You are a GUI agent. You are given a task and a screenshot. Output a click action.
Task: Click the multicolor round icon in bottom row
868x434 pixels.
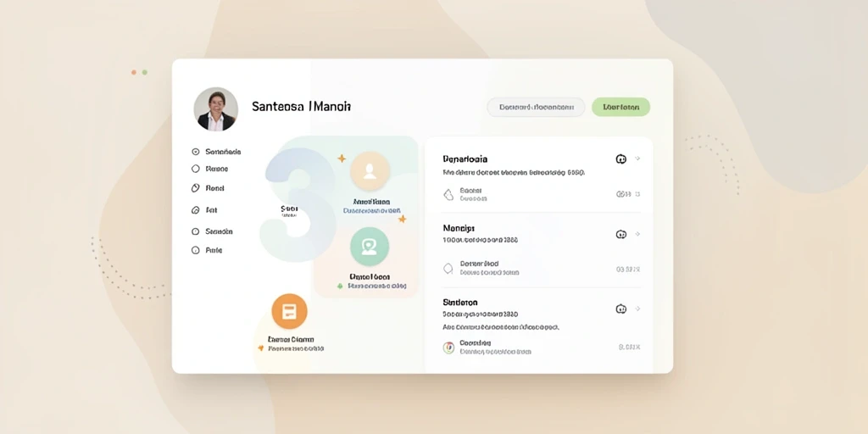click(448, 348)
